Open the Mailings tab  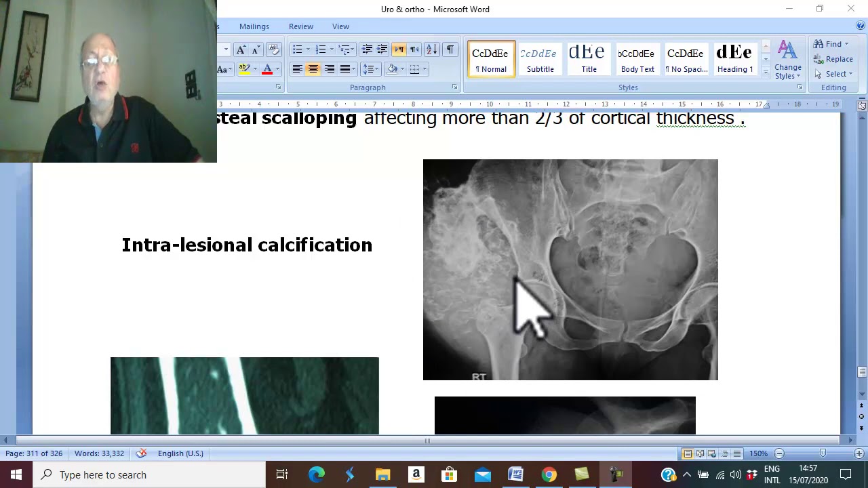(254, 26)
